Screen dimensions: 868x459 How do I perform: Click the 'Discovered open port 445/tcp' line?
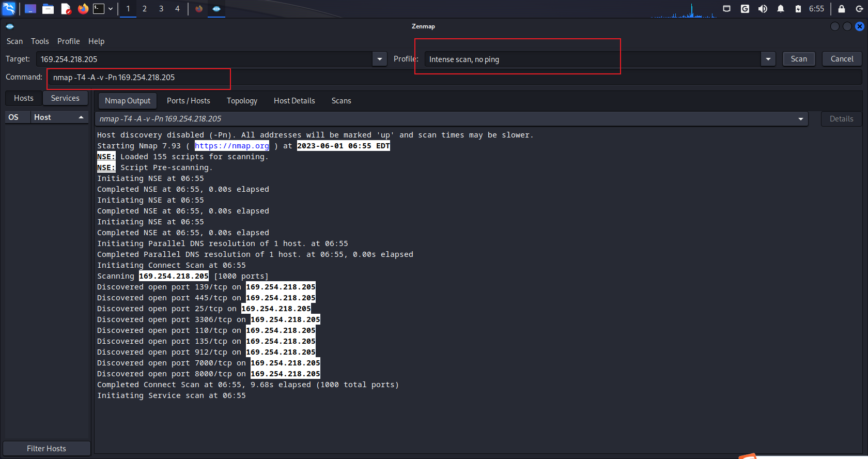click(x=207, y=298)
